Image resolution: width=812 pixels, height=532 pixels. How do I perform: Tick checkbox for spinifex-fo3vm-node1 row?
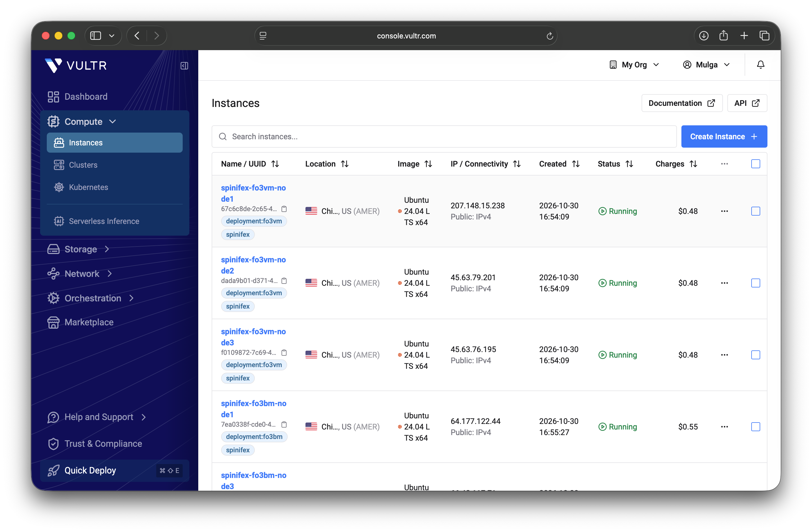755,211
